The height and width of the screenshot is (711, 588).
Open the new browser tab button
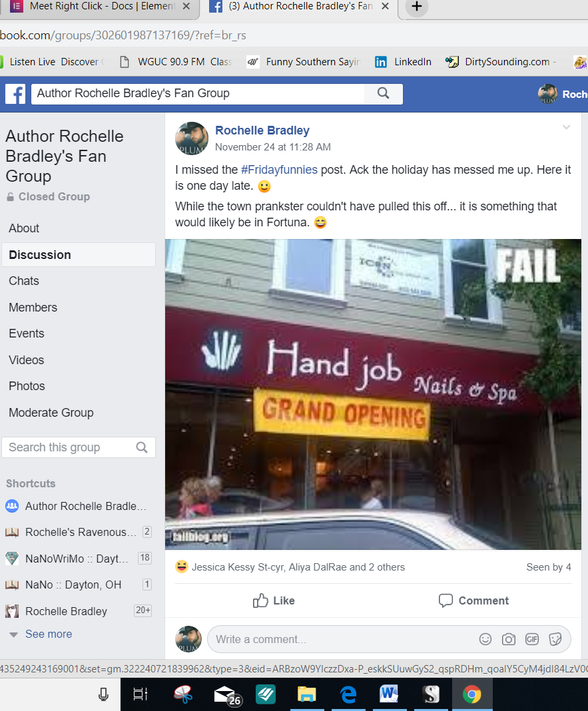[416, 7]
